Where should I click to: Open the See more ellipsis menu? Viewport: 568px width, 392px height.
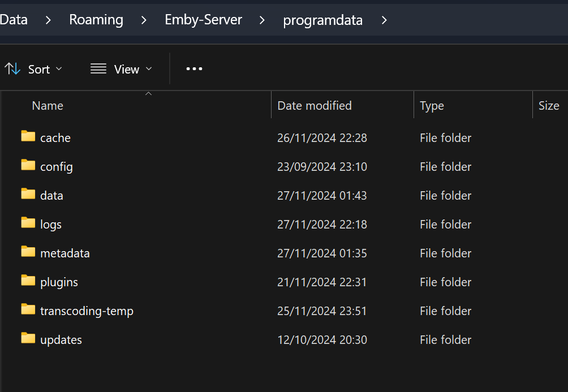[x=194, y=69]
